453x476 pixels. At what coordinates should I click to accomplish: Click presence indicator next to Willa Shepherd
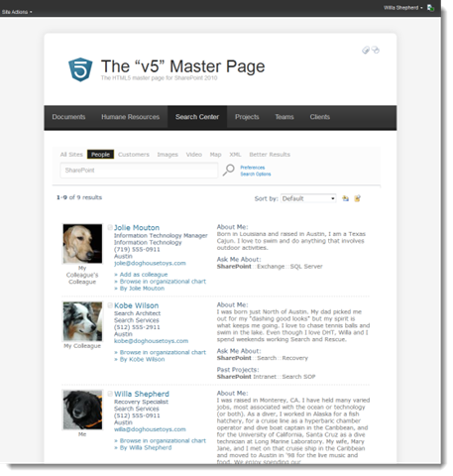tap(110, 394)
